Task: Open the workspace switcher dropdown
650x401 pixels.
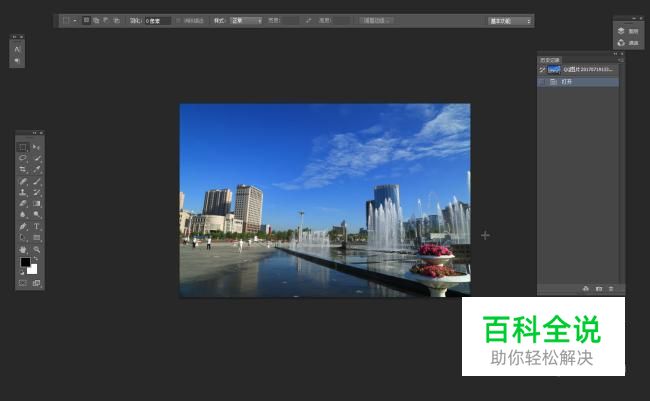Action: (510, 21)
